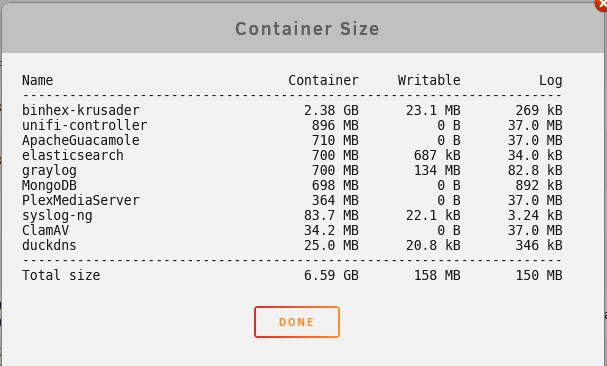Click the ApacheGuacamole entry

point(81,140)
